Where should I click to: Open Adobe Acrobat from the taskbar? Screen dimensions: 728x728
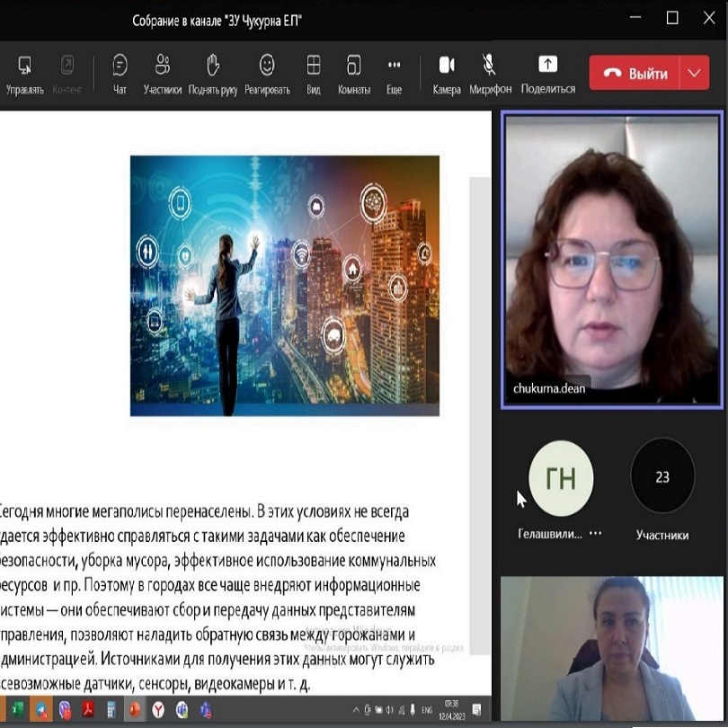pos(88,710)
